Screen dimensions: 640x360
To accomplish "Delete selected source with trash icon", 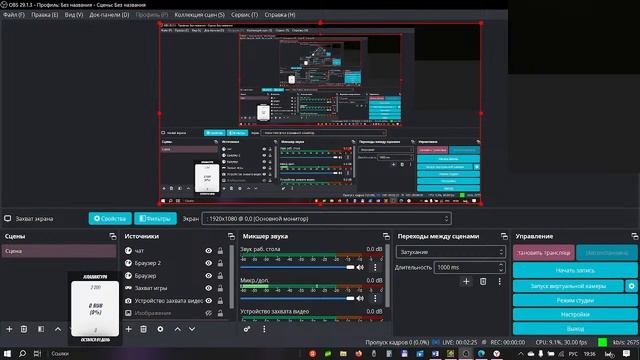I will pos(144,329).
